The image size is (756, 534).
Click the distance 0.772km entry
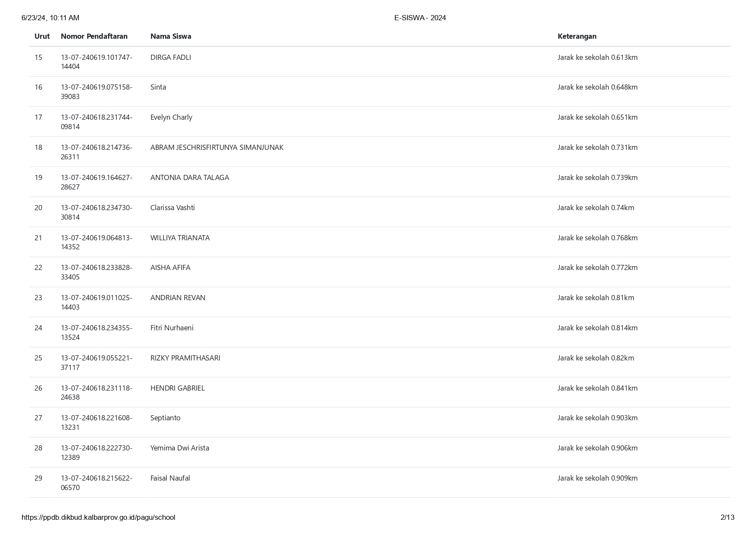(597, 267)
